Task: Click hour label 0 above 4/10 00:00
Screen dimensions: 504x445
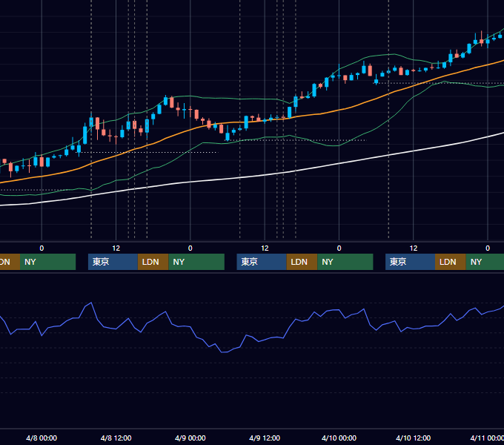Action: (339, 248)
